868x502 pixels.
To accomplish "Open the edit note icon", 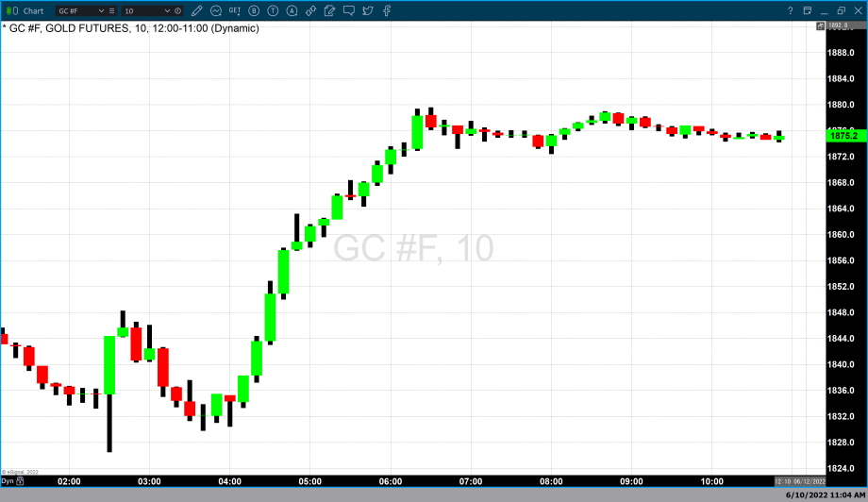I will click(329, 10).
